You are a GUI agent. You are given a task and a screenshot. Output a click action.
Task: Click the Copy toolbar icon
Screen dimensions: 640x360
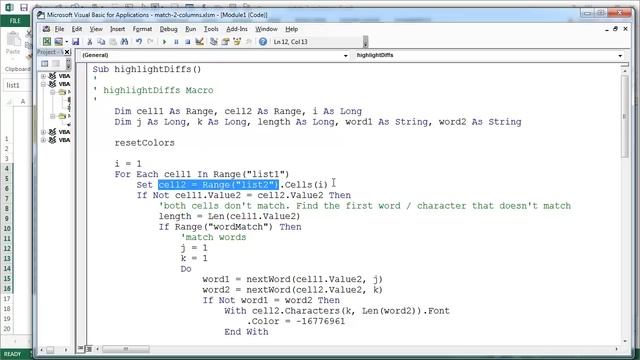[x=101, y=42]
